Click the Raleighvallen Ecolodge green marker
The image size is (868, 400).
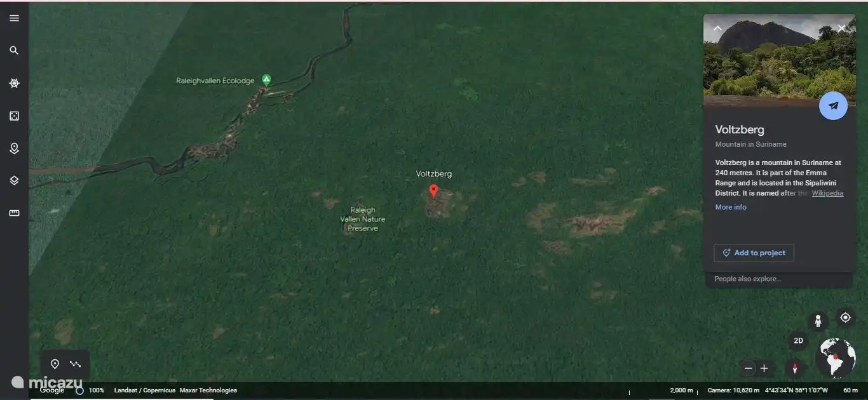pos(266,79)
